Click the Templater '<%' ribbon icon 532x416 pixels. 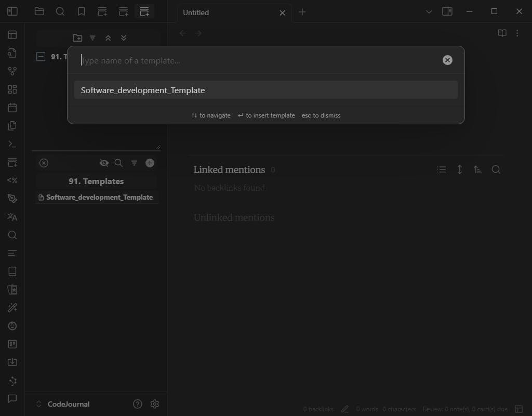tap(12, 180)
